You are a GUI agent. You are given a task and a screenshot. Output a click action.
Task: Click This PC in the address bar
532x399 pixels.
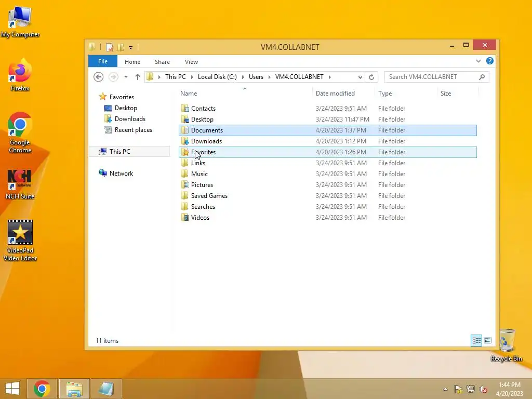click(176, 77)
